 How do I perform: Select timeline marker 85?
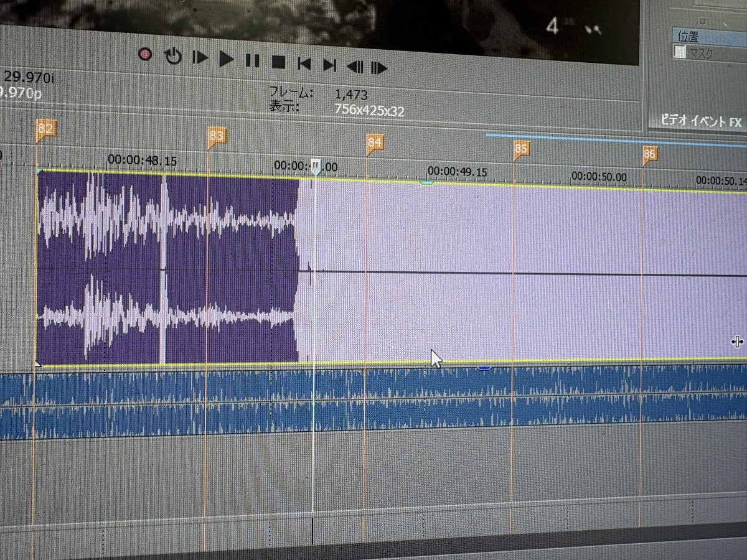point(521,149)
